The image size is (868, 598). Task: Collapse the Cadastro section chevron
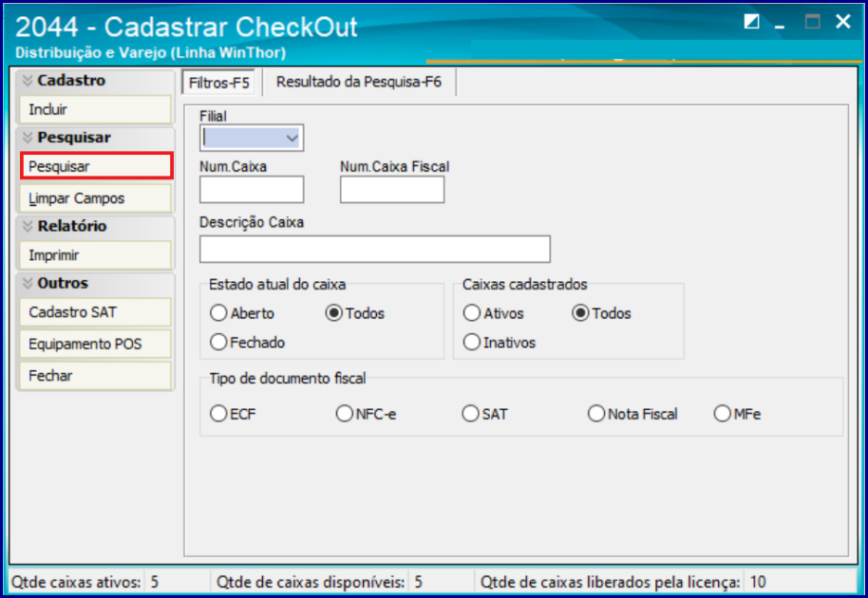pyautogui.click(x=28, y=81)
